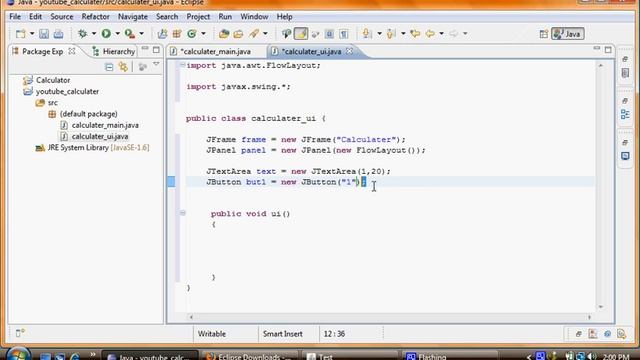Navigate Back with the yellow arrow
Viewport: 640px width, 360px height.
click(430, 34)
